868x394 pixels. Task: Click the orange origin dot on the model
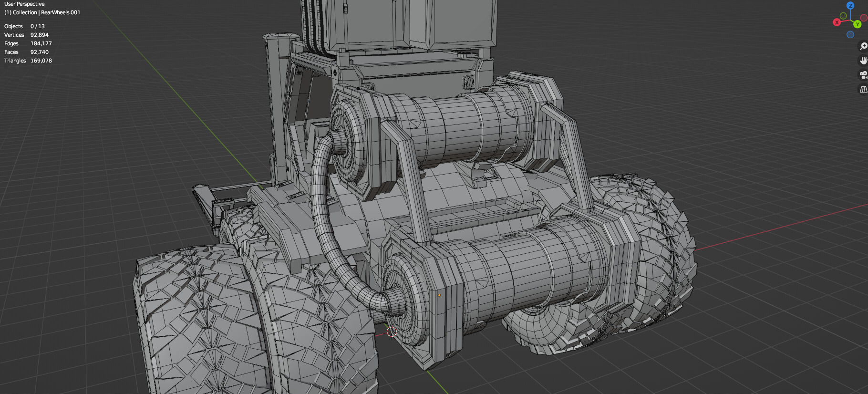coord(439,295)
